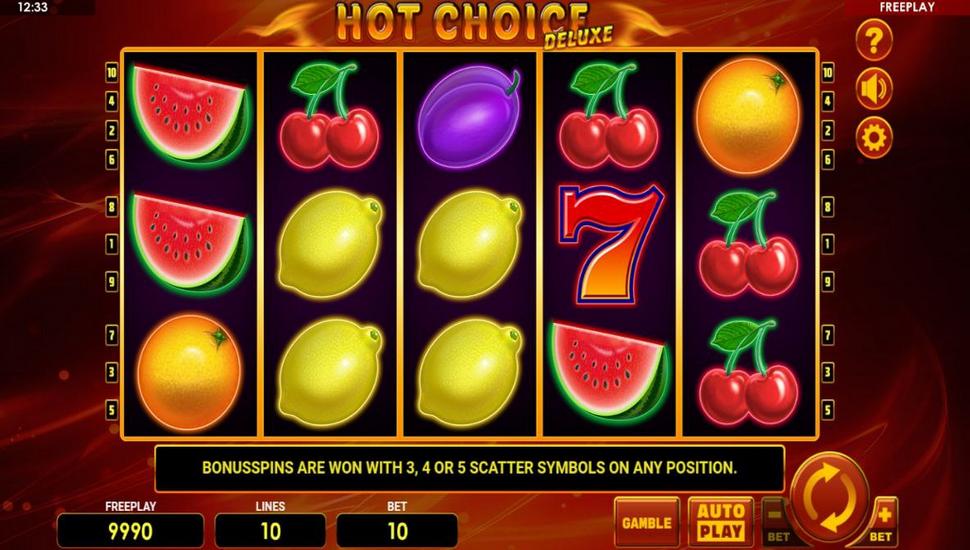Click the GAMBLE button
Image resolution: width=970 pixels, height=550 pixels.
[x=646, y=523]
